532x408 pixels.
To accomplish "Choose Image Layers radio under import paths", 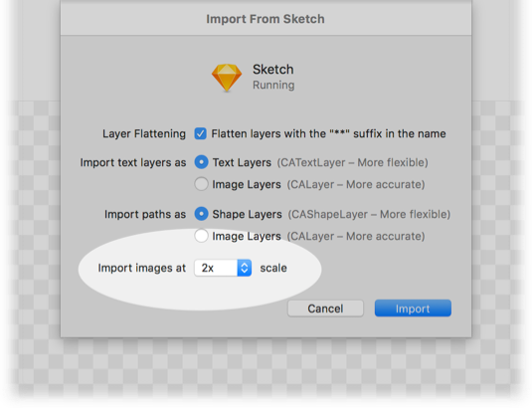I will [x=201, y=236].
